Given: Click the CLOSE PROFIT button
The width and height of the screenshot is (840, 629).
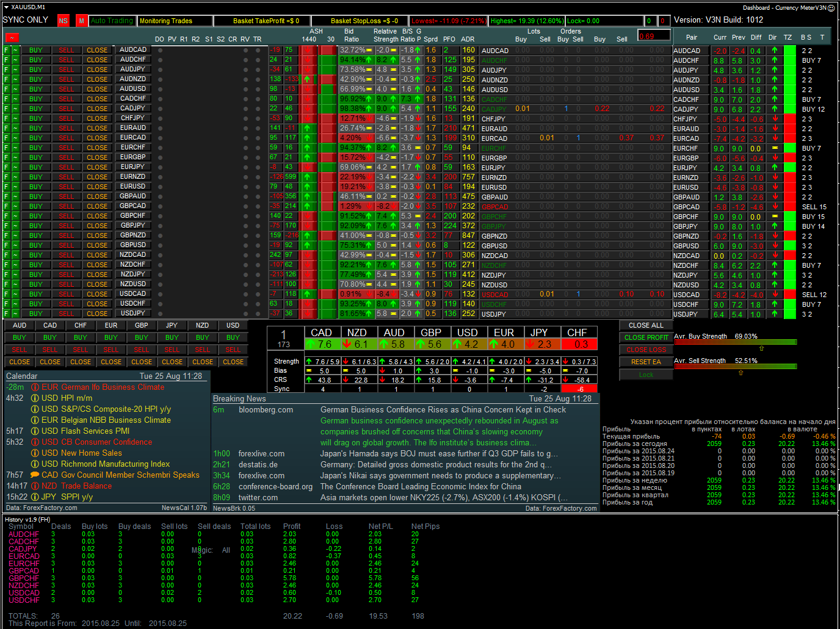Looking at the screenshot, I should 646,338.
